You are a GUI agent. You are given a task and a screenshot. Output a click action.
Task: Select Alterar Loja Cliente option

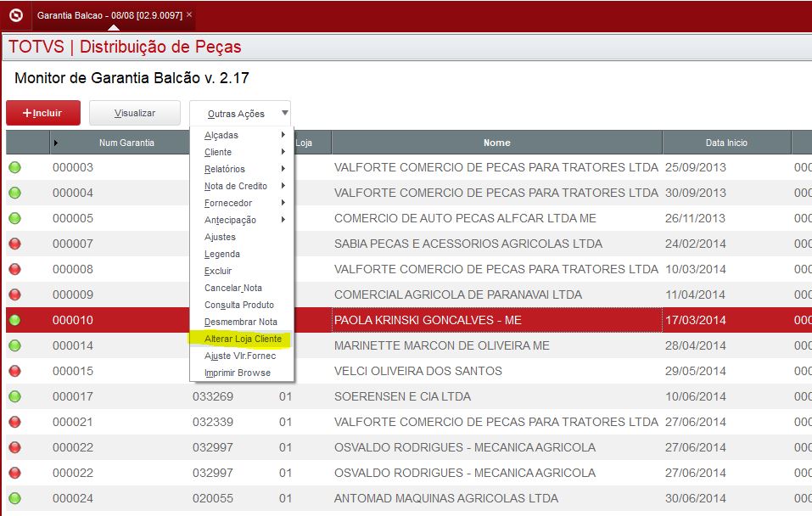tap(243, 339)
